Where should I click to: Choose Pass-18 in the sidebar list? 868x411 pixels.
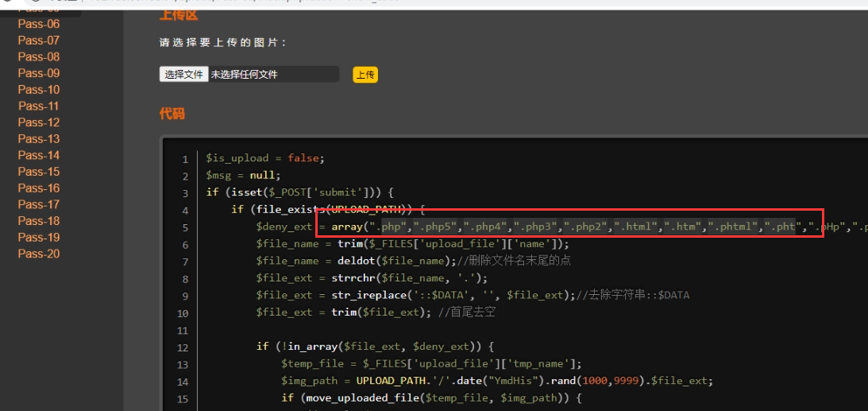(x=39, y=221)
